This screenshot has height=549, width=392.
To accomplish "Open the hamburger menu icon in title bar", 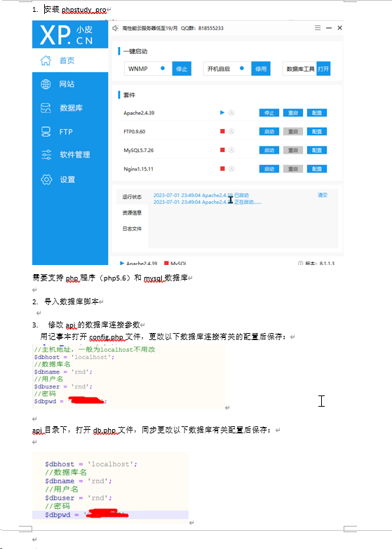I will (x=318, y=27).
